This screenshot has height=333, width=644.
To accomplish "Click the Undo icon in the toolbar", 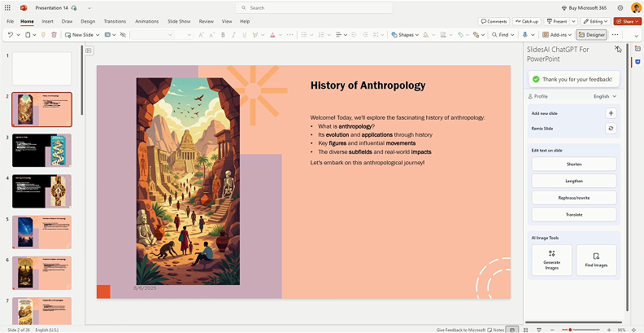I will 10,35.
